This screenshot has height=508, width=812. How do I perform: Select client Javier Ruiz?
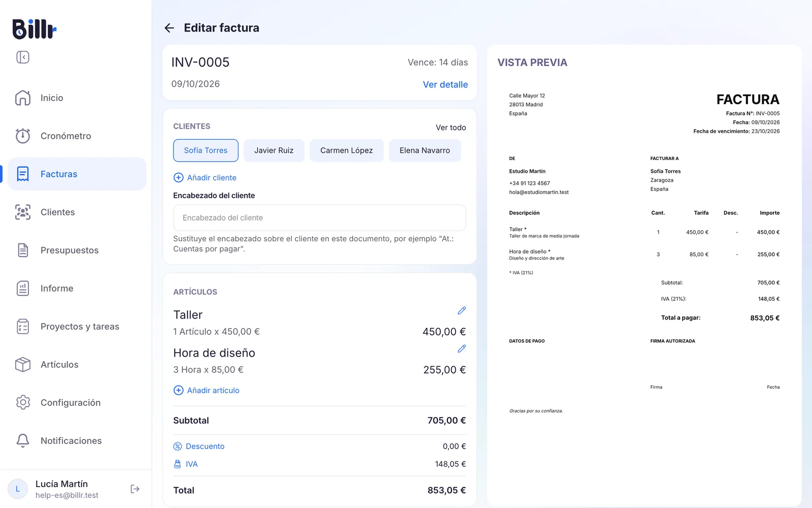coord(274,150)
